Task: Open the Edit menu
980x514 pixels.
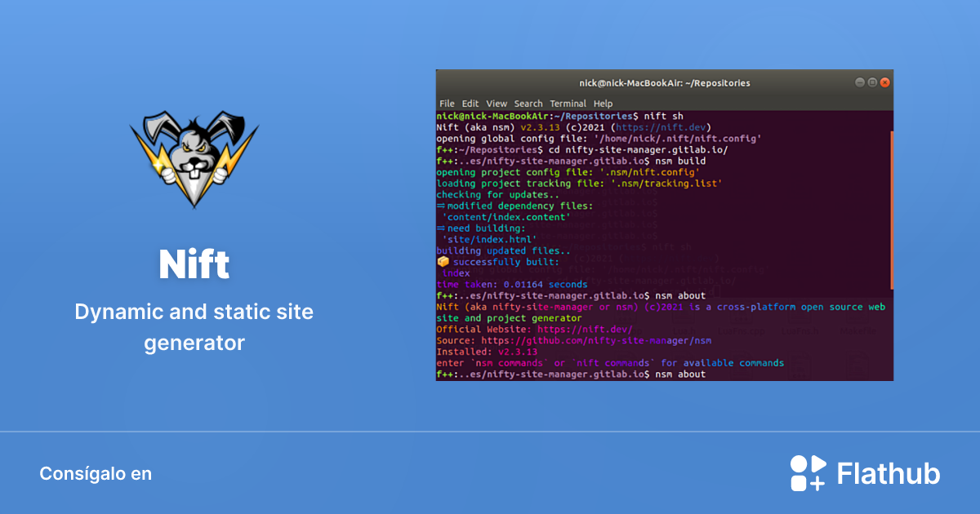Action: click(x=470, y=104)
